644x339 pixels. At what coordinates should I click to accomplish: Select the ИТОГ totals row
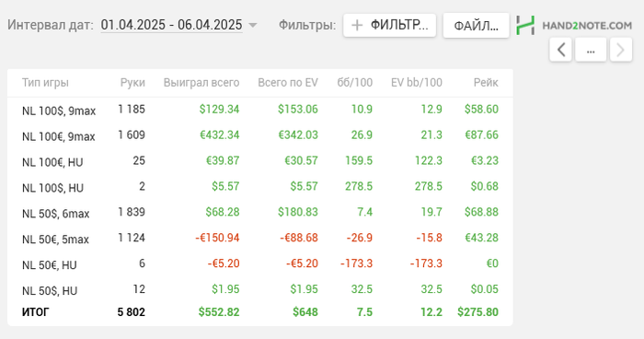pos(260,312)
